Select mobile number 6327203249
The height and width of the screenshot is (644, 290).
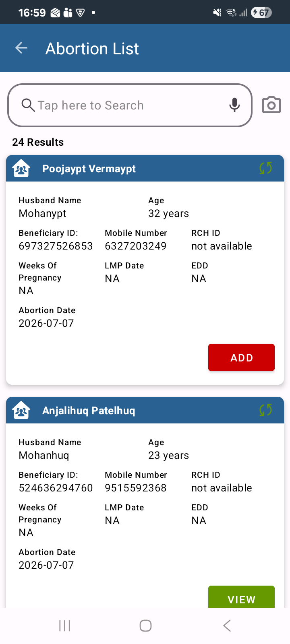[136, 246]
